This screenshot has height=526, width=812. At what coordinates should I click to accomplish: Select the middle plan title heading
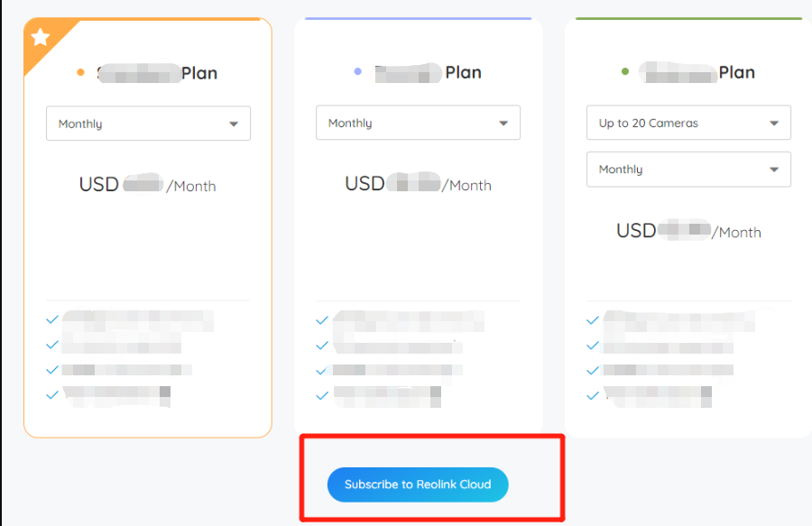(429, 72)
